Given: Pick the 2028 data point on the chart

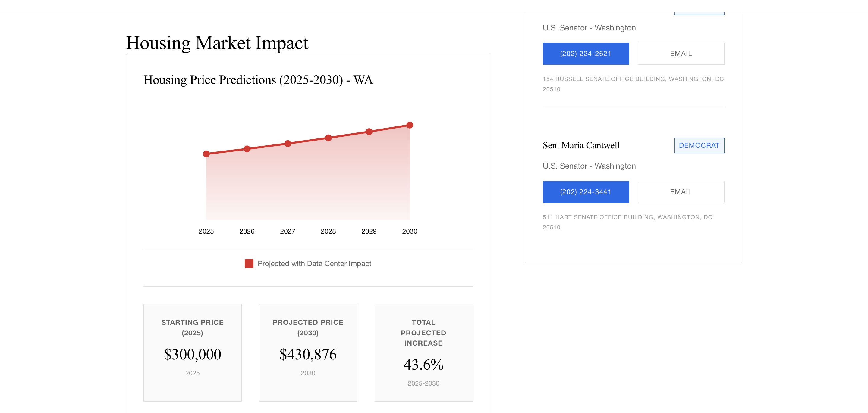Looking at the screenshot, I should (328, 138).
